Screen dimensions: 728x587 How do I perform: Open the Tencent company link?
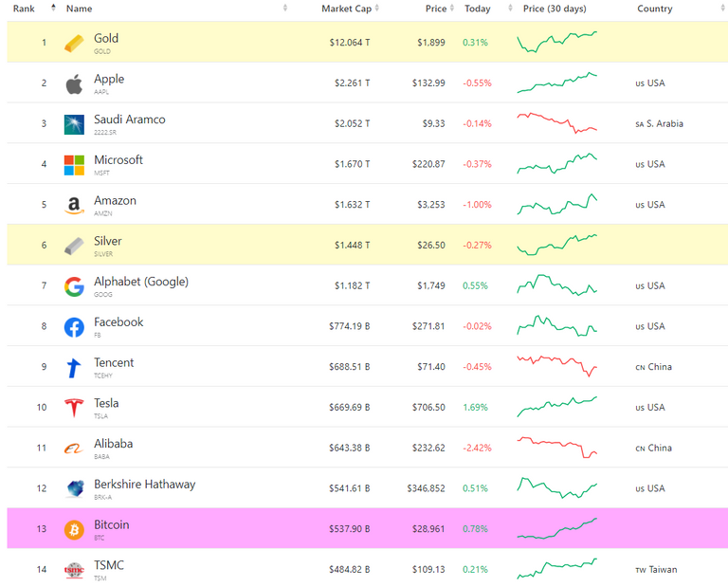pyautogui.click(x=114, y=362)
